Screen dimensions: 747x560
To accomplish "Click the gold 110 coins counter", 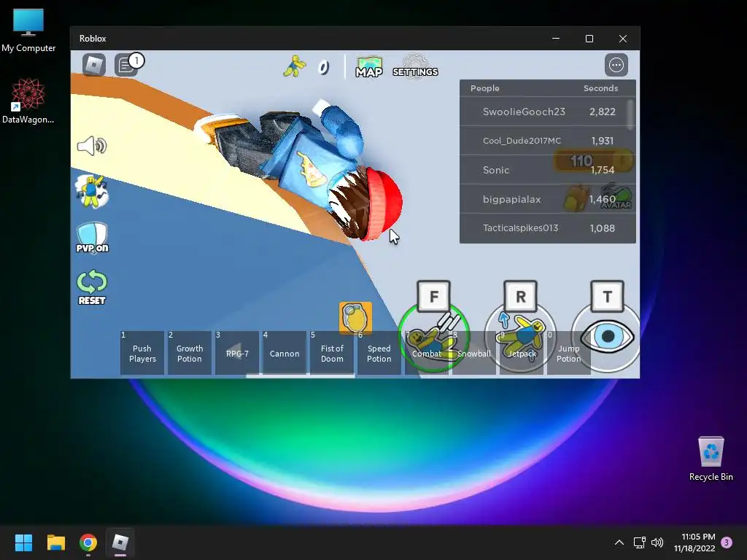I will (x=592, y=161).
